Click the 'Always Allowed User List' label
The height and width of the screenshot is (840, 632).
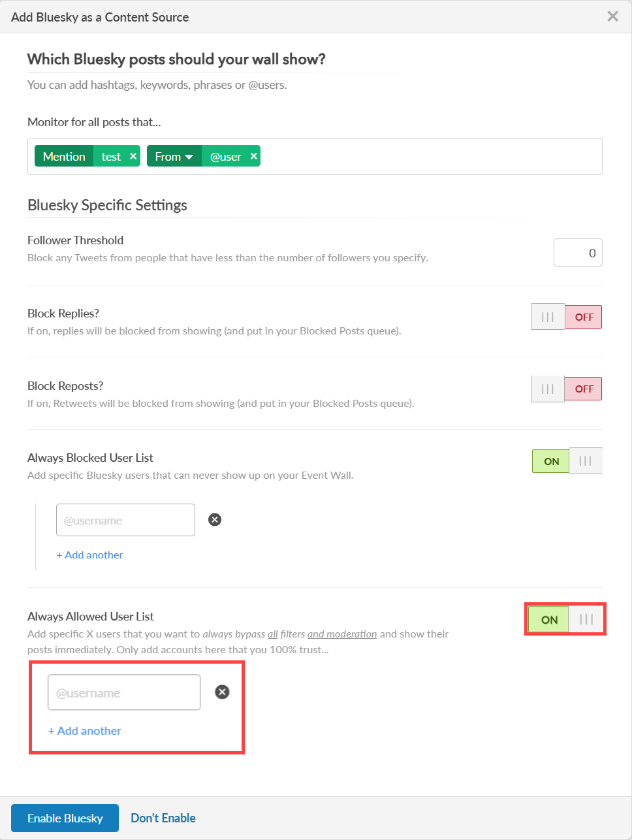(91, 617)
